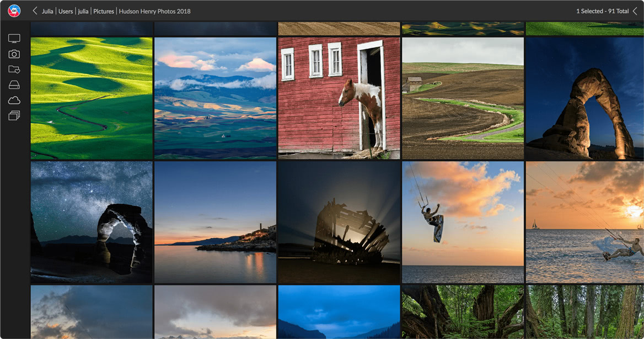The width and height of the screenshot is (644, 339).
Task: Go back with the chevron before Julia
Action: tap(35, 10)
